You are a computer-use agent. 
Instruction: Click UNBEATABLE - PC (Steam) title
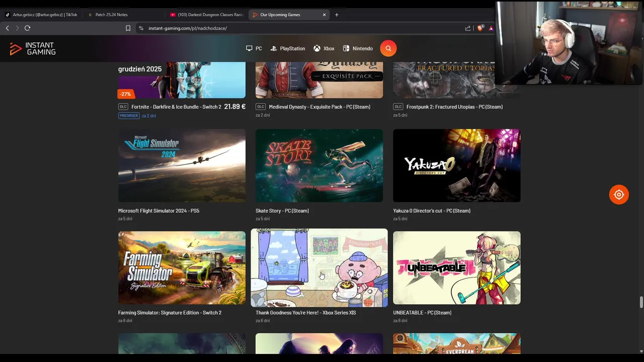pos(422,313)
